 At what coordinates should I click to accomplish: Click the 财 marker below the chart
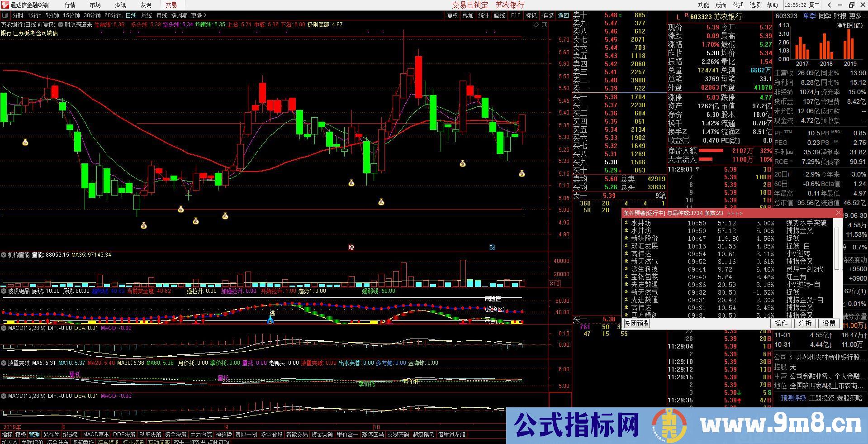click(492, 247)
